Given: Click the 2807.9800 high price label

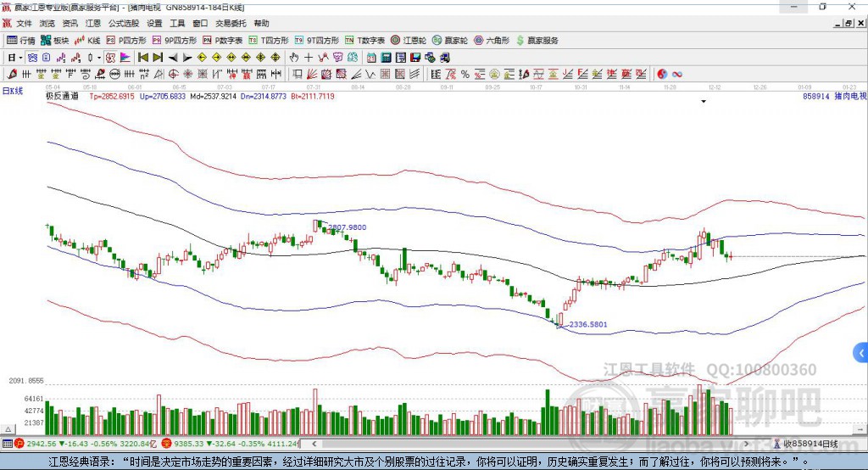Looking at the screenshot, I should pos(347,227).
